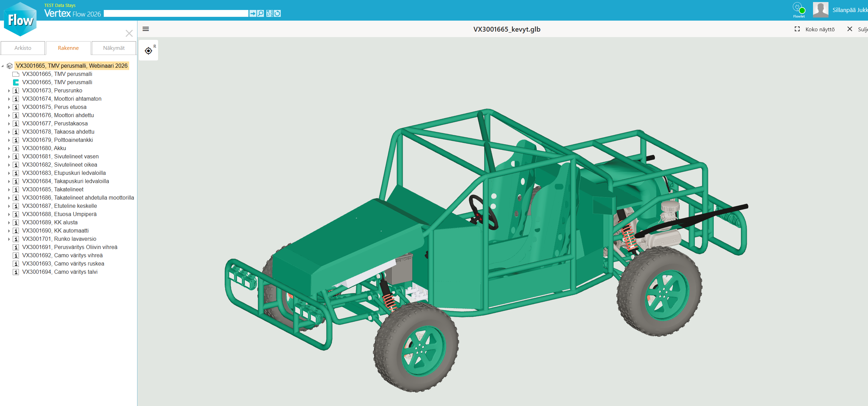
Task: Click the search go arrow icon
Action: [253, 13]
